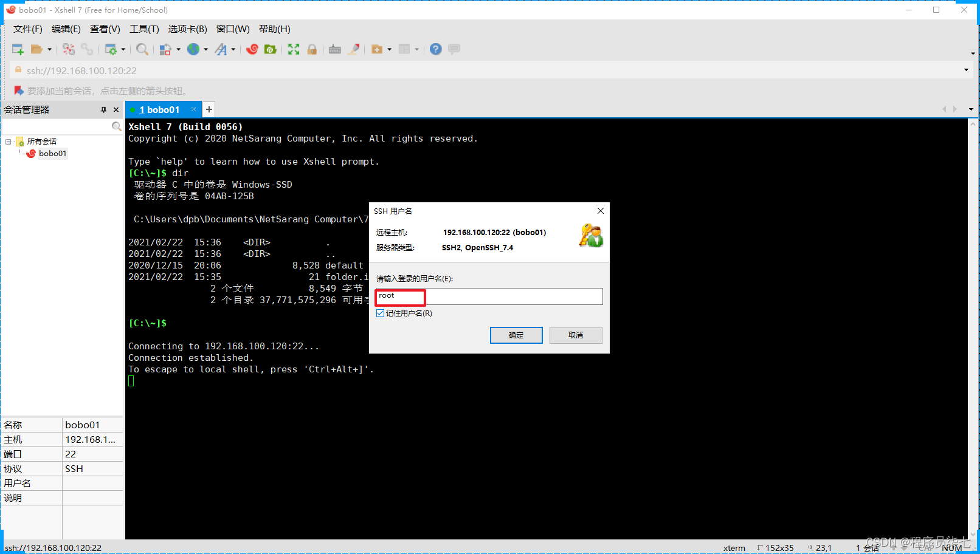Open the Layout panes dropdown arrow
This screenshot has height=554, width=980.
[x=416, y=49]
